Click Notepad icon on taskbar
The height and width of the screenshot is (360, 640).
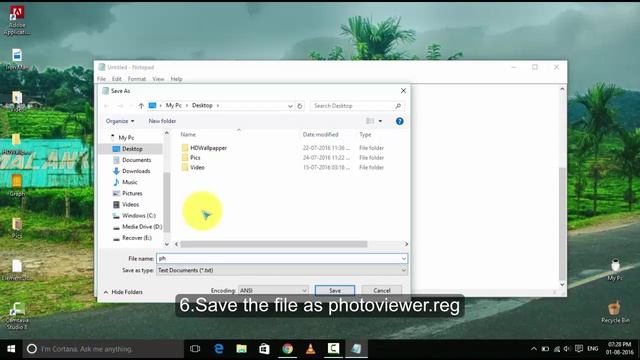point(356,349)
